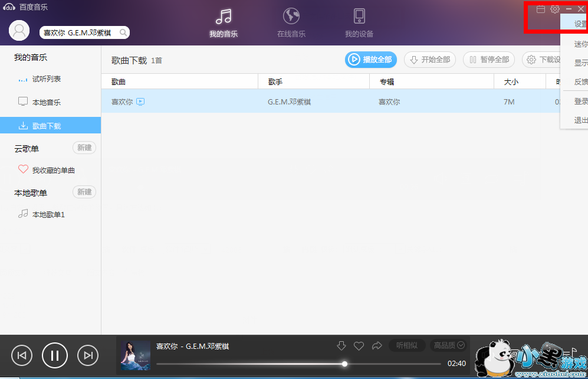The height and width of the screenshot is (379, 588).
Task: Open 我收藏的单曲 playlist
Action: click(x=50, y=170)
